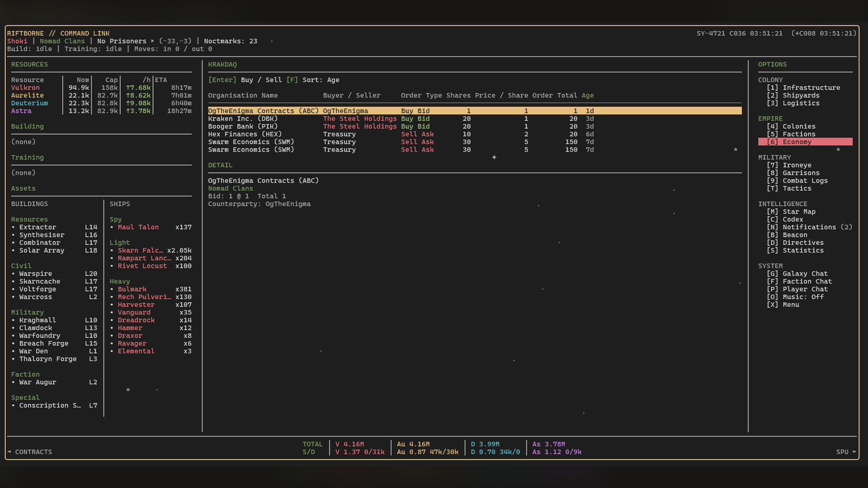Select the Vulkron resource row

(101, 88)
